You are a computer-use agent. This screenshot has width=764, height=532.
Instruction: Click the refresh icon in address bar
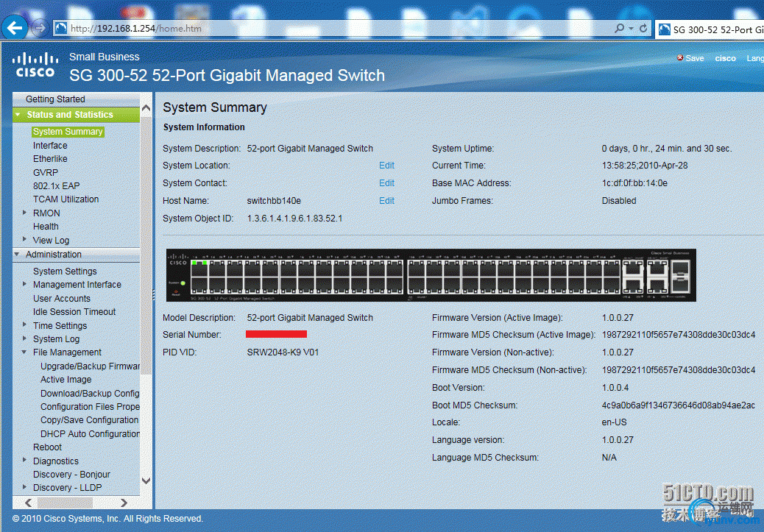[643, 28]
